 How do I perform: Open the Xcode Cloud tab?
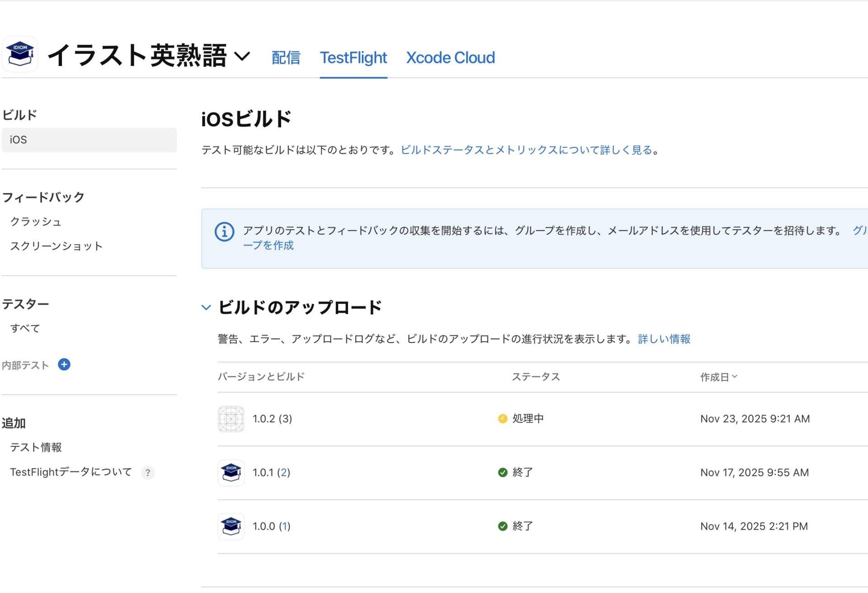(x=450, y=58)
